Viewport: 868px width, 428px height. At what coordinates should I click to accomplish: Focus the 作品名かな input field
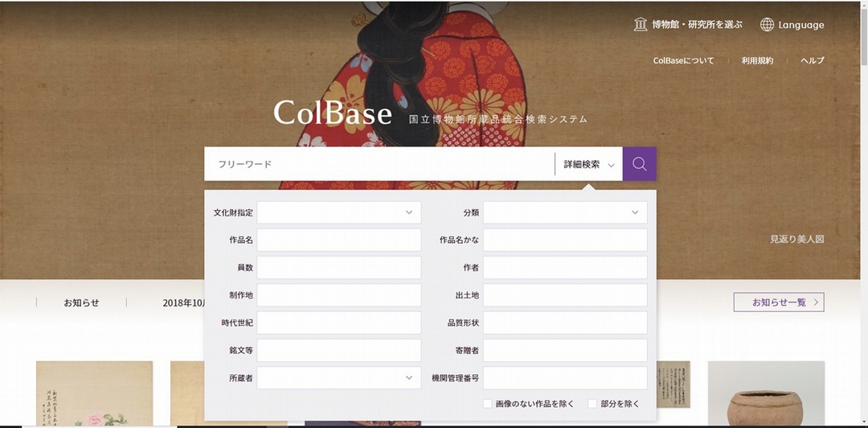[565, 240]
